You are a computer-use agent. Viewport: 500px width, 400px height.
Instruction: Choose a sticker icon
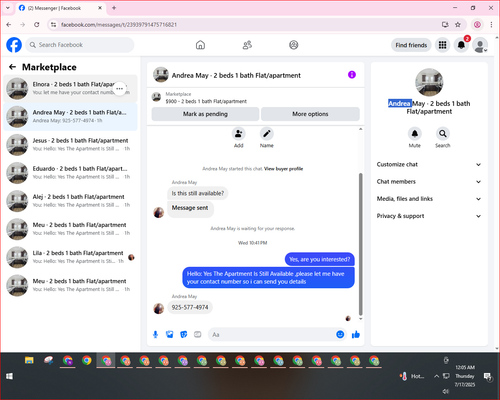[184, 334]
